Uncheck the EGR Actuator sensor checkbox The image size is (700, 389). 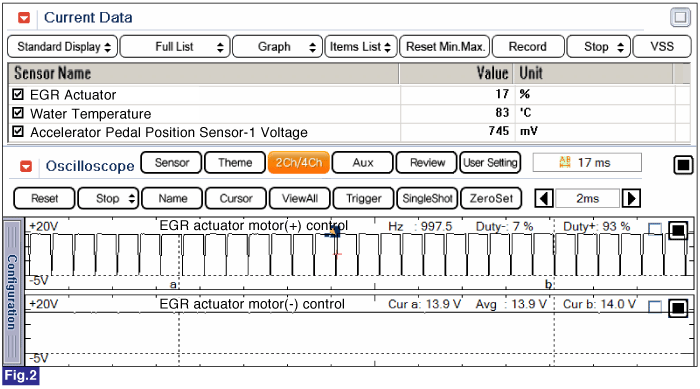[18, 94]
